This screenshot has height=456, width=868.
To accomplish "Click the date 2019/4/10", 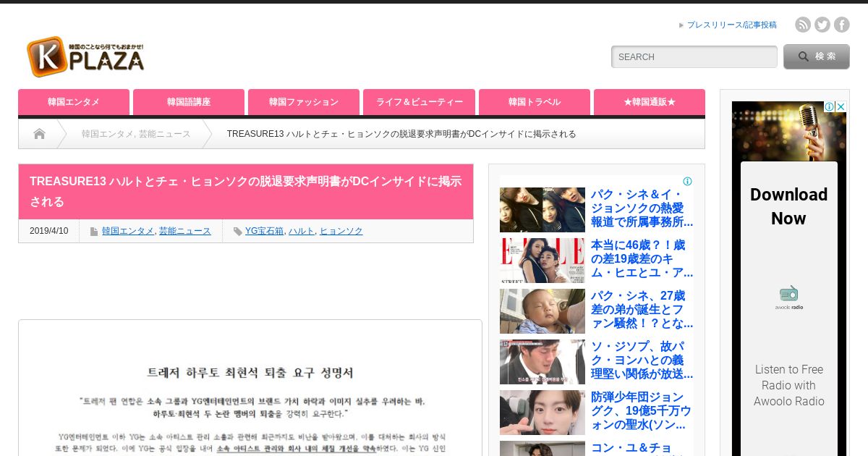I will click(48, 231).
